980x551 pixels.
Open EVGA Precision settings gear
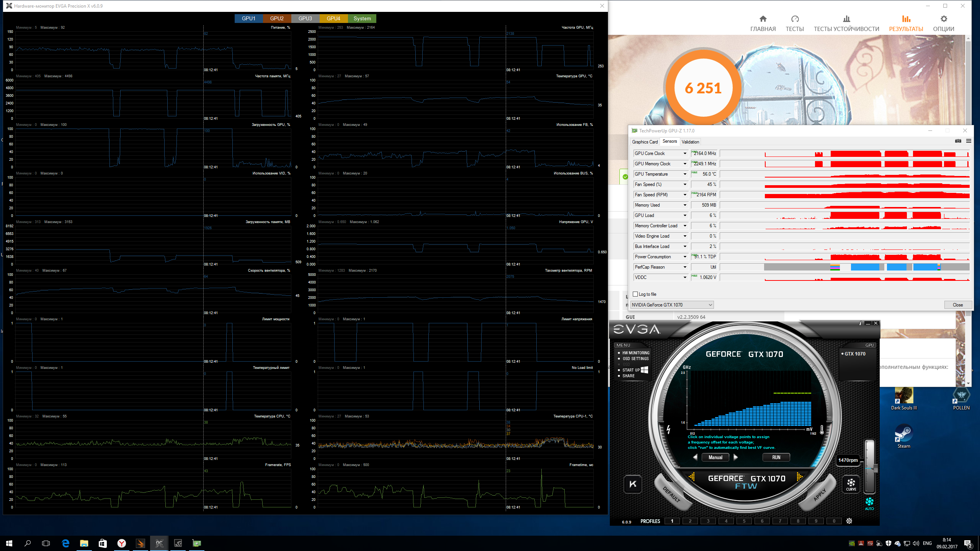849,521
